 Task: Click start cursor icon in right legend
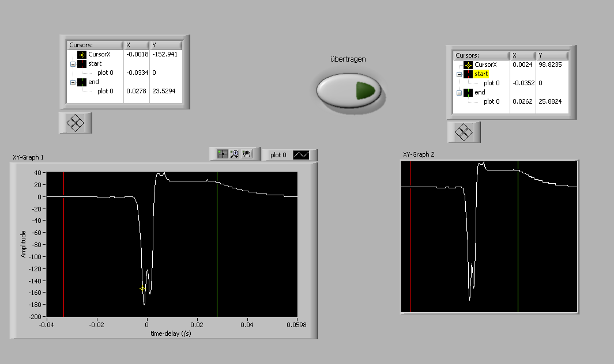coord(468,74)
